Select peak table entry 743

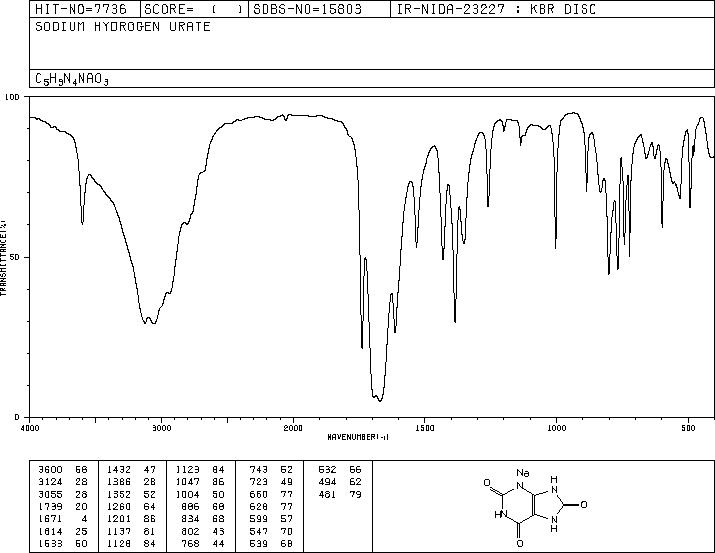click(259, 470)
